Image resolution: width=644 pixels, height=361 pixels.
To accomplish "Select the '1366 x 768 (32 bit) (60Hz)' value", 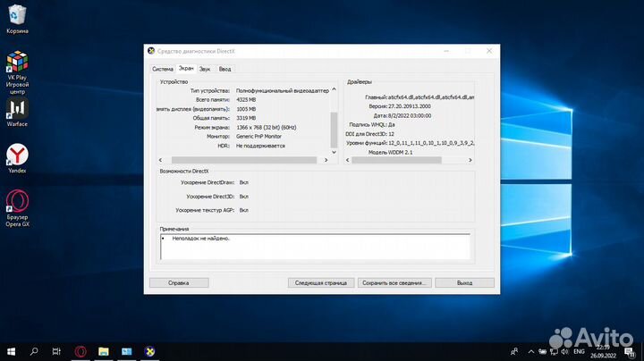I will tap(267, 127).
